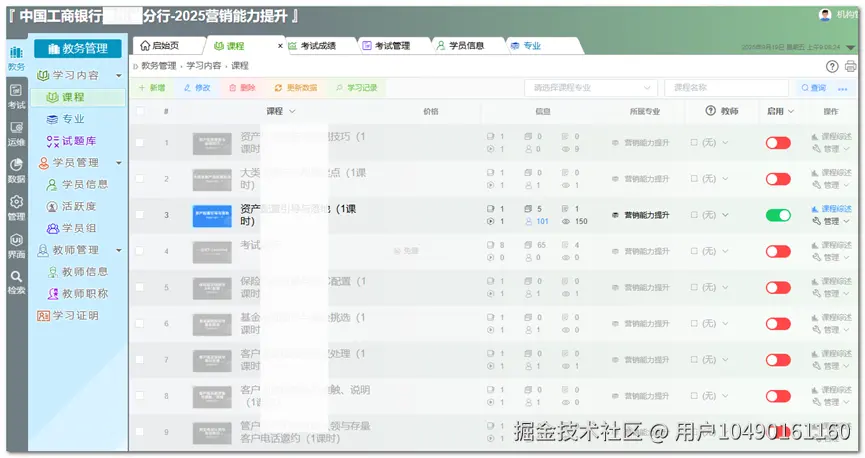Image resolution: width=865 pixels, height=458 pixels.
Task: Click the help question mark icon
Action: point(832,67)
